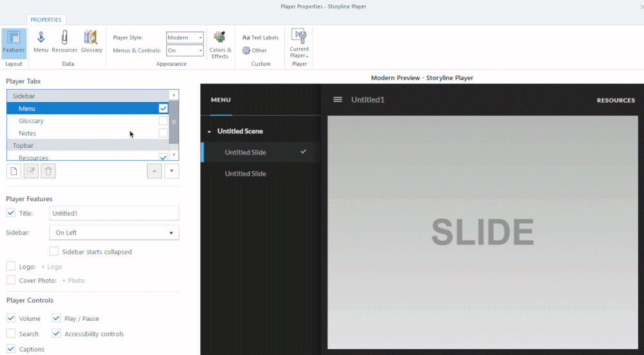Add a cover photo via + Photo link

pos(73,280)
